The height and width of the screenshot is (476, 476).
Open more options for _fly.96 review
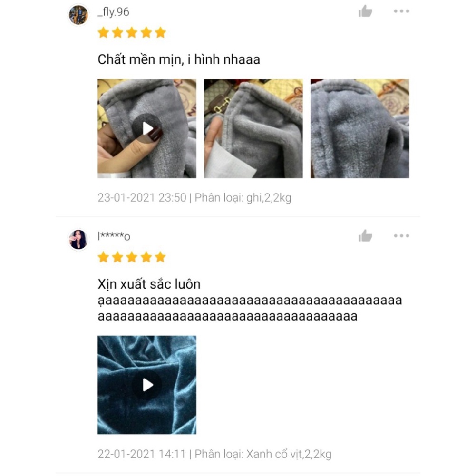(401, 11)
